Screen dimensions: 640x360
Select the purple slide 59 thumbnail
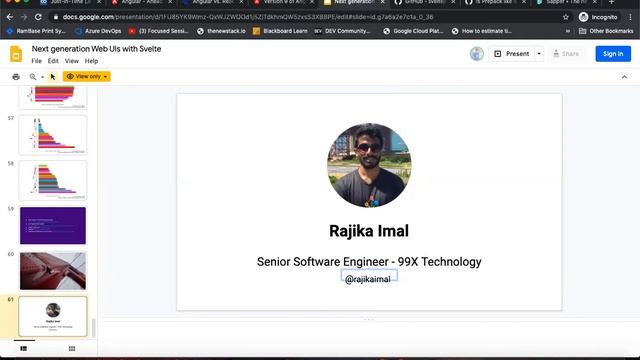(53, 226)
